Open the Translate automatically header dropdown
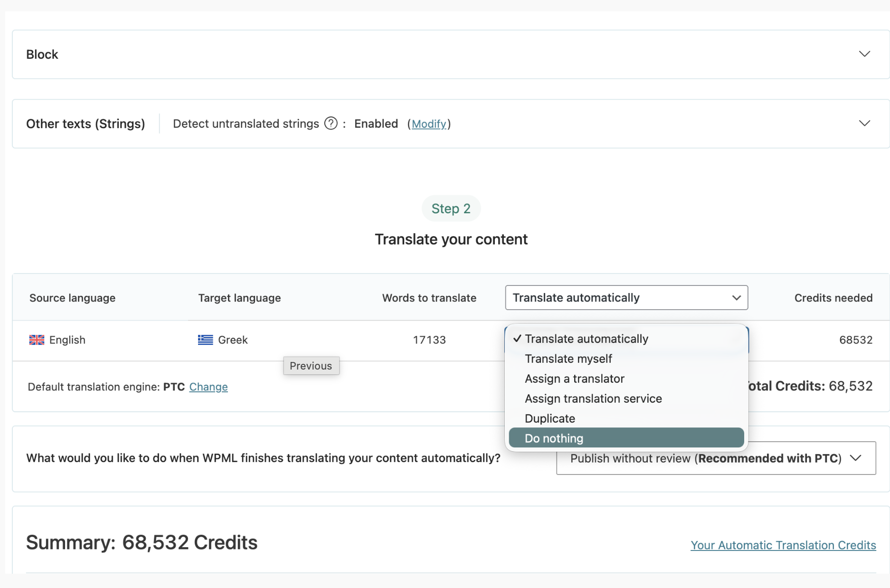 point(626,298)
